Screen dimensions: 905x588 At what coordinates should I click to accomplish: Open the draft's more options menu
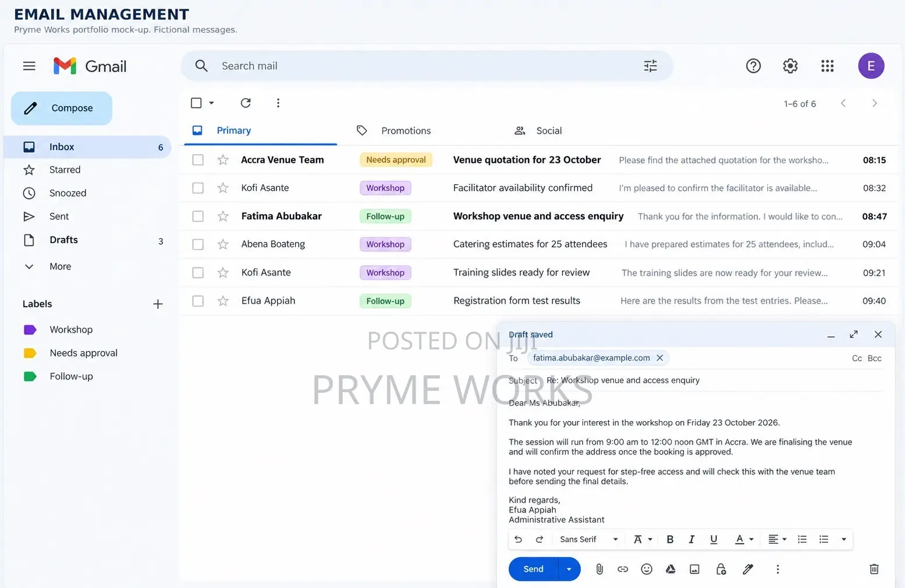pos(778,569)
